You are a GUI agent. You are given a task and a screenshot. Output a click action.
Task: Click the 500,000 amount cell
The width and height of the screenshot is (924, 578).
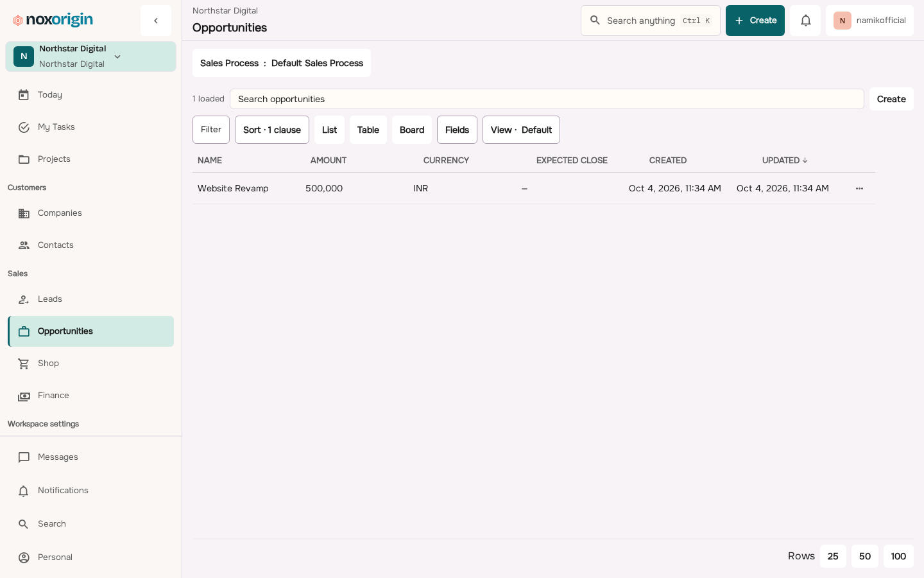click(x=324, y=188)
